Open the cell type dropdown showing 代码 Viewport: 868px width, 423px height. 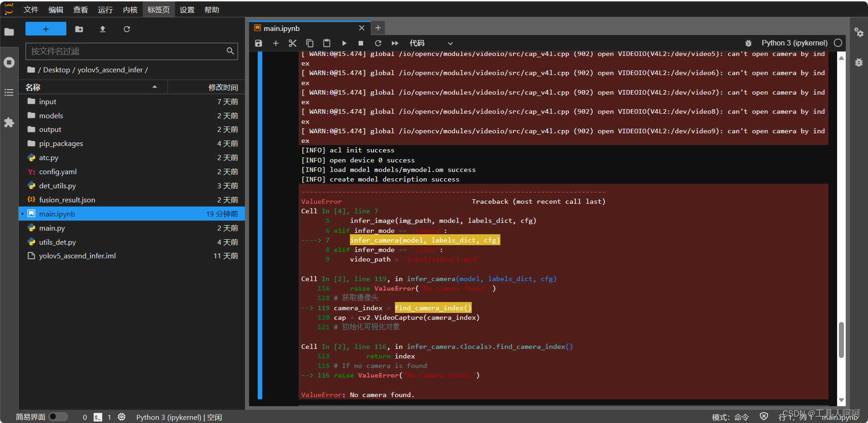click(x=431, y=43)
